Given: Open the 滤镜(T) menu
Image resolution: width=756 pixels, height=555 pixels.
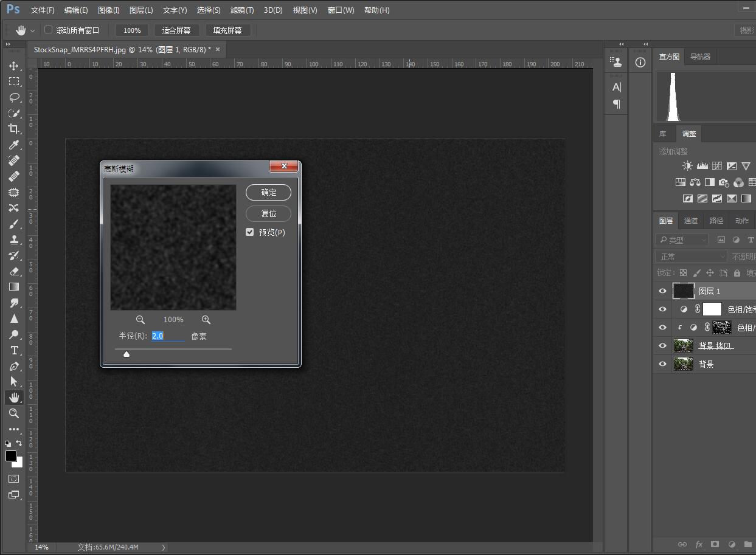Looking at the screenshot, I should click(242, 10).
